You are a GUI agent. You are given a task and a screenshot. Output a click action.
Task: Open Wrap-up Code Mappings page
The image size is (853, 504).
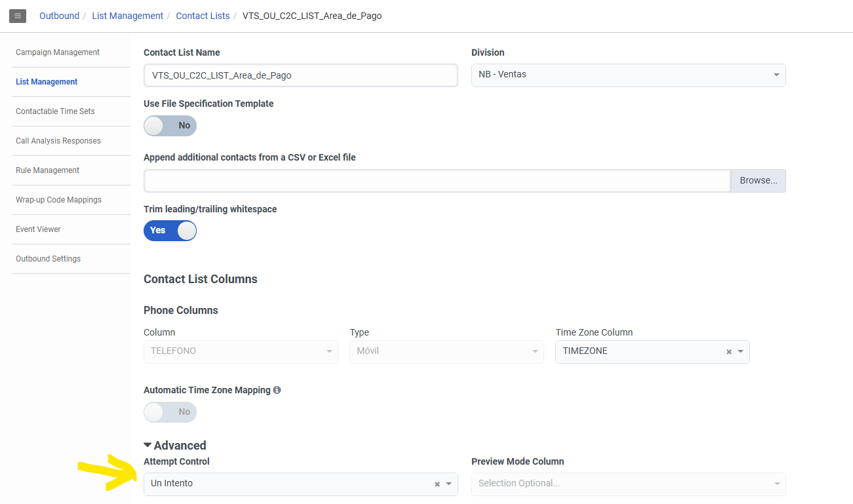tap(58, 200)
